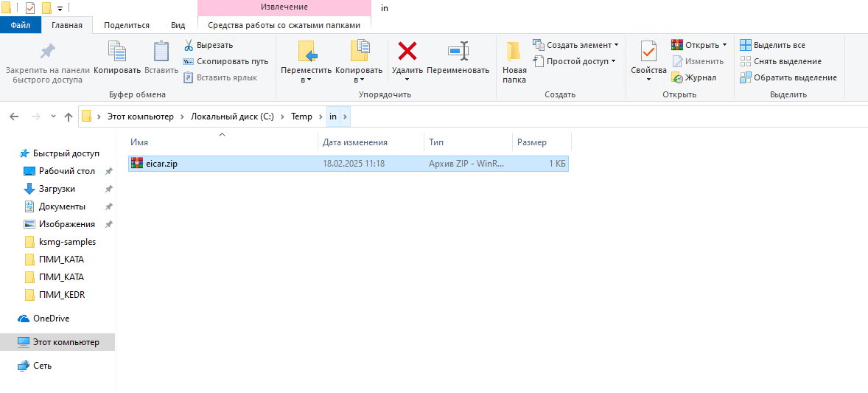The width and height of the screenshot is (868, 393).
Task: Open Properties via checkmark icon
Action: (x=648, y=52)
